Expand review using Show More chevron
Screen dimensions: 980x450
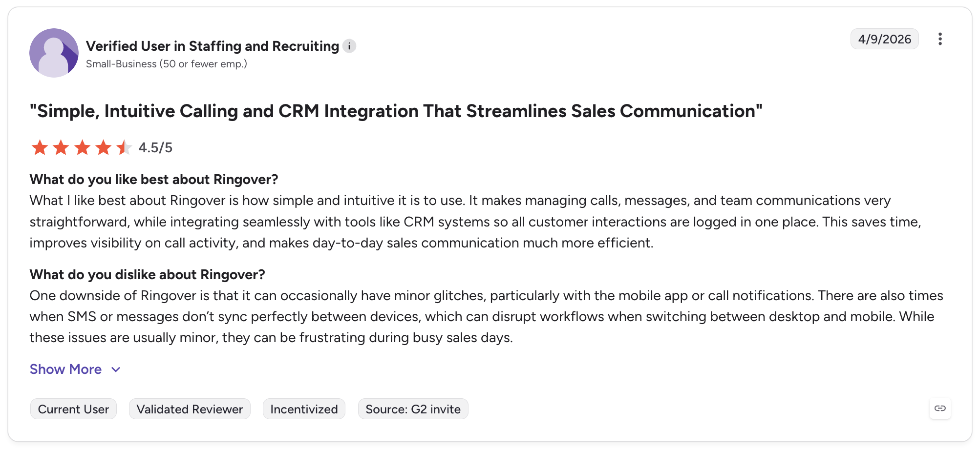(116, 369)
